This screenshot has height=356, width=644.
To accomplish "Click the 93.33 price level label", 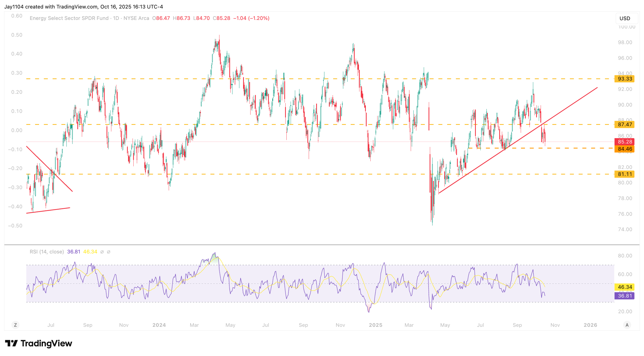I will point(625,79).
